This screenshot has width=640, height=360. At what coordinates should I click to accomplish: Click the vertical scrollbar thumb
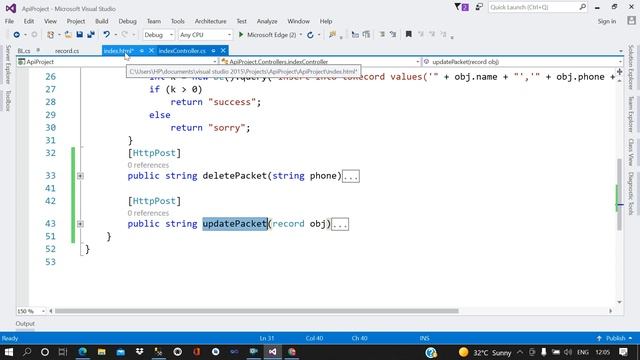click(620, 194)
